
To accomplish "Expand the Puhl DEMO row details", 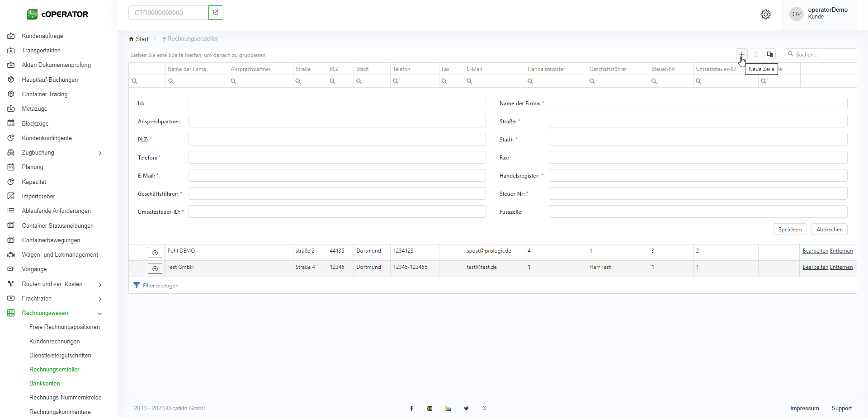I will coord(155,253).
